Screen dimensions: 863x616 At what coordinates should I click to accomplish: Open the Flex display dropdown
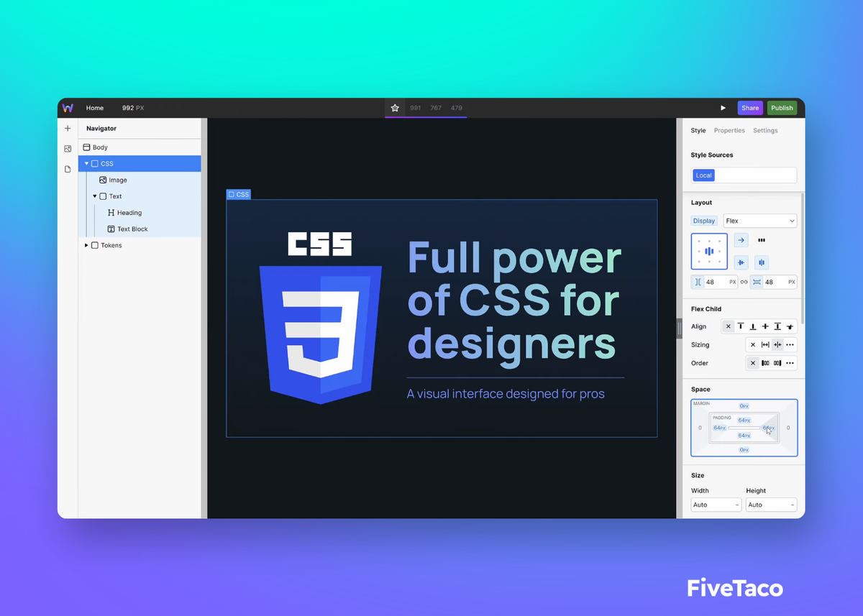(x=760, y=221)
